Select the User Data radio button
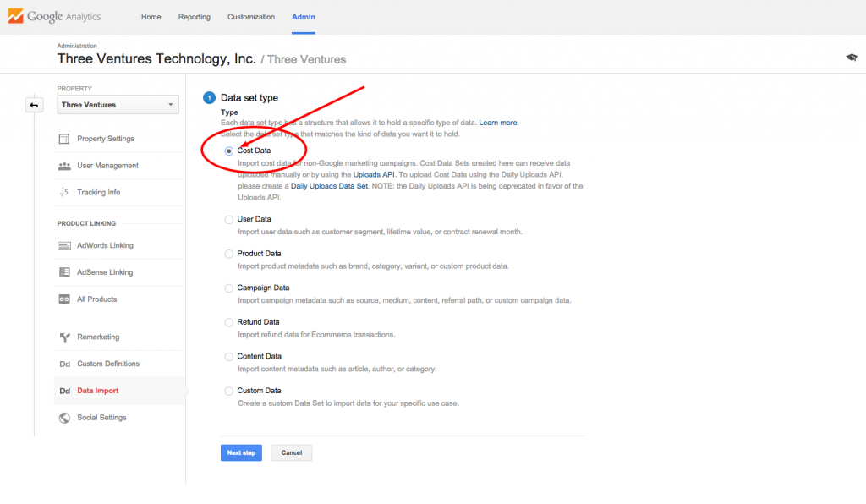The image size is (866, 504). point(228,220)
